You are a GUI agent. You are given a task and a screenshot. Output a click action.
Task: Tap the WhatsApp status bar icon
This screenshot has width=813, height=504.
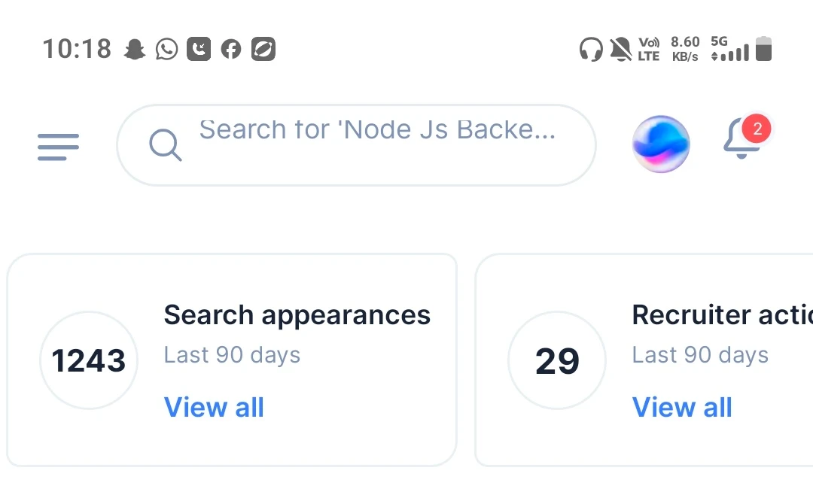point(166,50)
